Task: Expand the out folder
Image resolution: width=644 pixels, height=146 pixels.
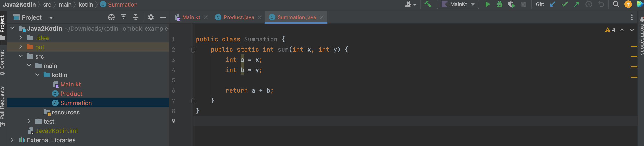Action: tap(20, 47)
